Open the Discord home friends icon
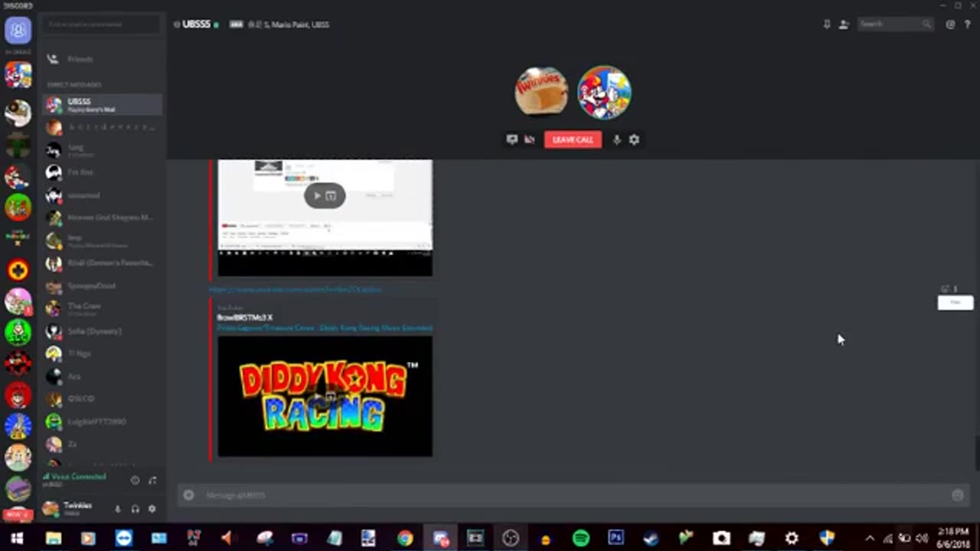The width and height of the screenshot is (980, 551). [18, 31]
